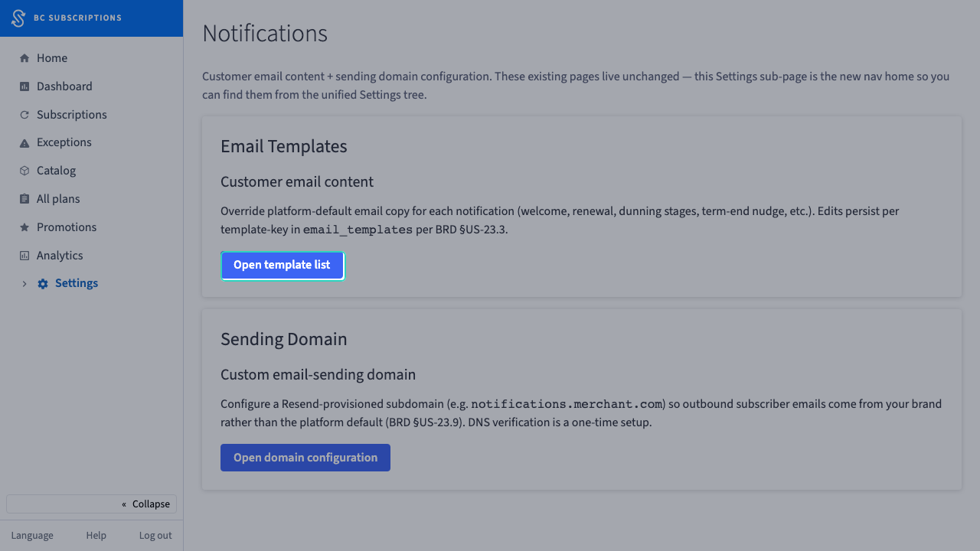
Task: Click the Dashboard chart icon
Action: [24, 86]
